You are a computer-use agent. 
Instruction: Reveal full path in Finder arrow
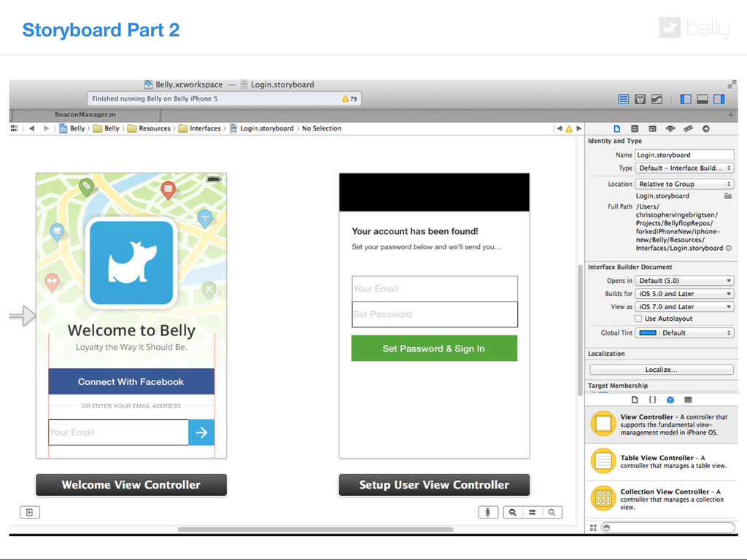click(x=729, y=248)
